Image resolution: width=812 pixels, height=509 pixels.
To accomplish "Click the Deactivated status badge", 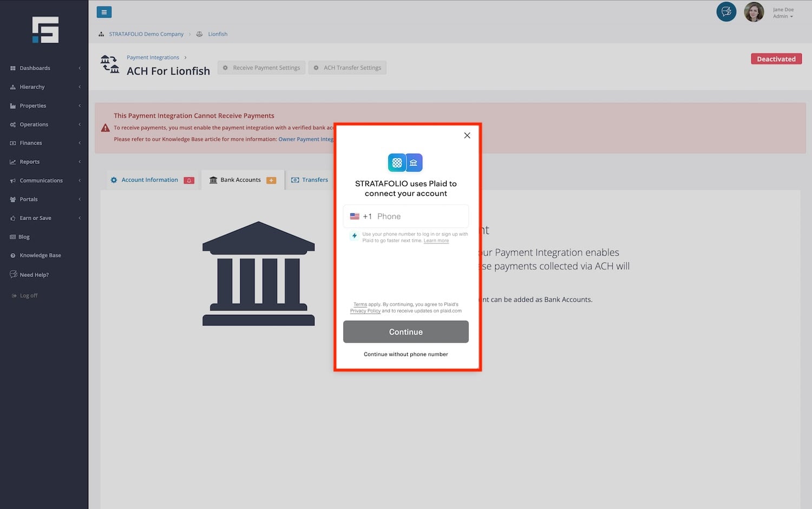I will point(776,59).
